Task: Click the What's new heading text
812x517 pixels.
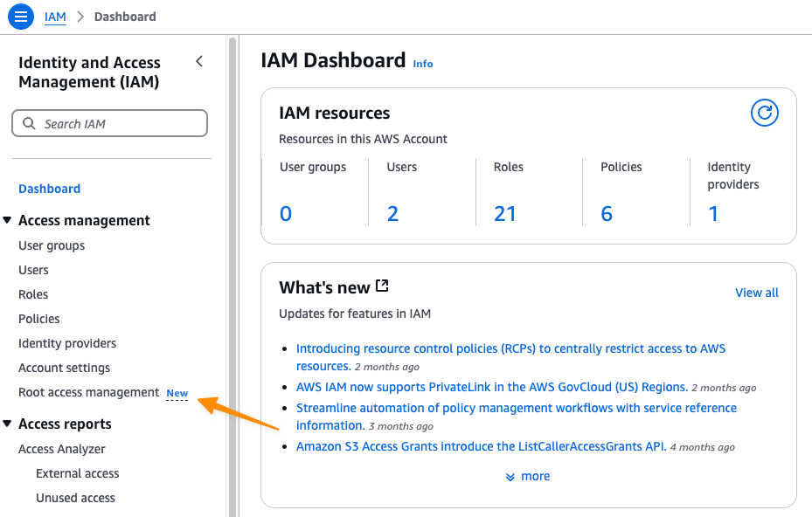Action: (324, 287)
